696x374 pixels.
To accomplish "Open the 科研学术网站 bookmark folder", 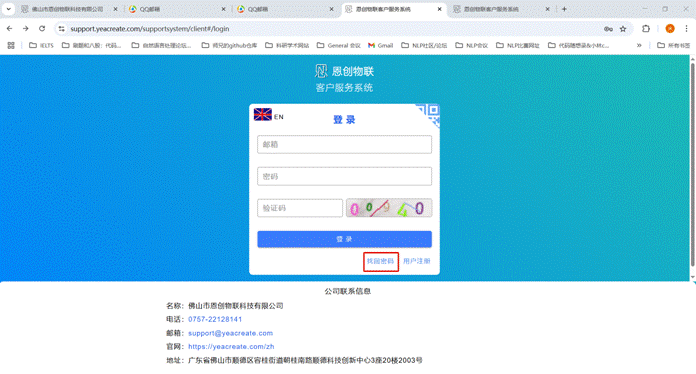I will (x=287, y=45).
